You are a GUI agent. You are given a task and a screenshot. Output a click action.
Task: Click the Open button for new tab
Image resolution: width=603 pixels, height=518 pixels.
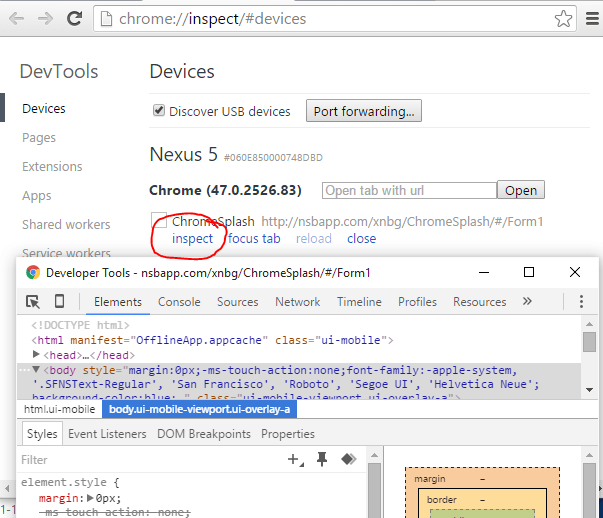tap(521, 190)
